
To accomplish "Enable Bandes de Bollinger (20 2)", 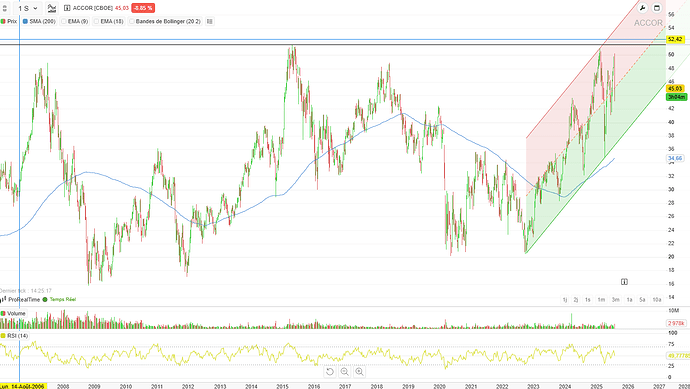I will pyautogui.click(x=165, y=21).
